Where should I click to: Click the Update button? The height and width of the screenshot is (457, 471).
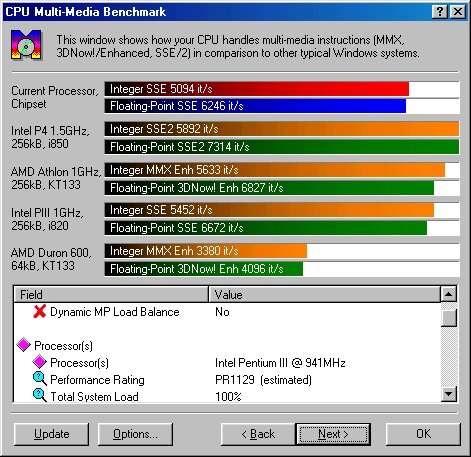coord(52,434)
